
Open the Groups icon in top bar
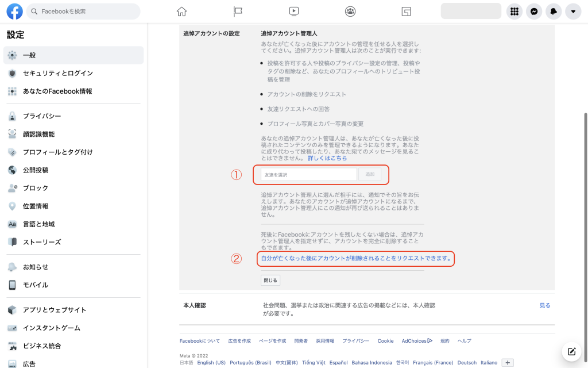coord(350,11)
